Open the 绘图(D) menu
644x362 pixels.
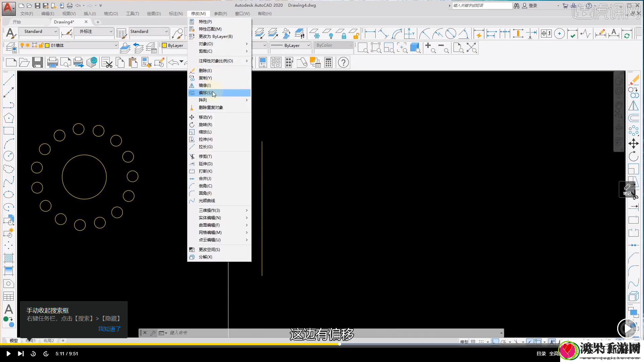[154, 14]
